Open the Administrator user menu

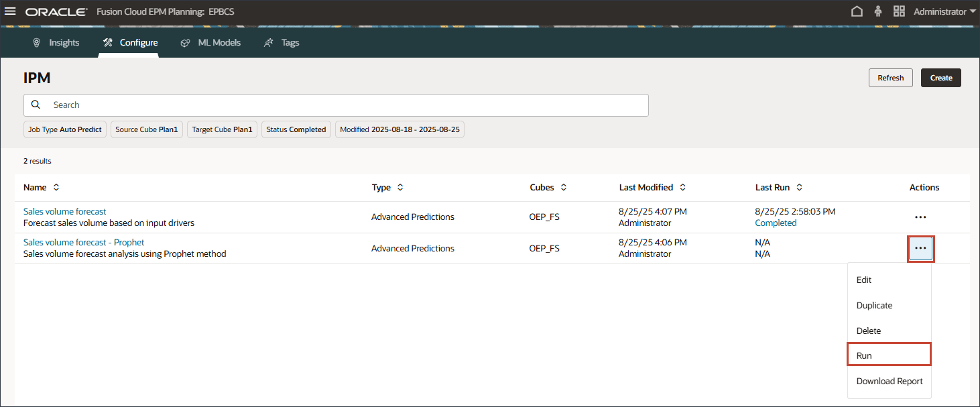tap(944, 12)
